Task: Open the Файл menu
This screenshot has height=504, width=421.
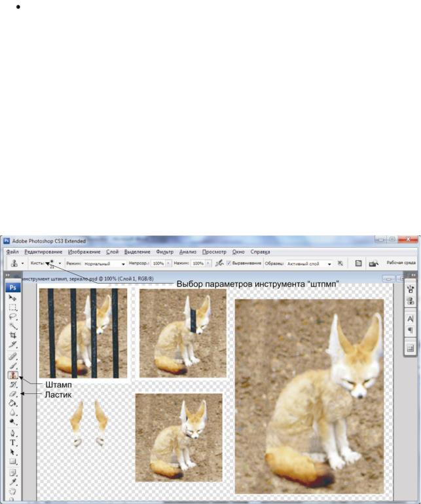Action: 12,252
